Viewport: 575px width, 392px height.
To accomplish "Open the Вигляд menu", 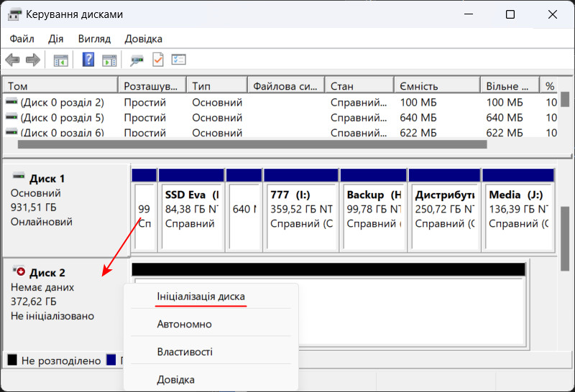I will (x=94, y=39).
